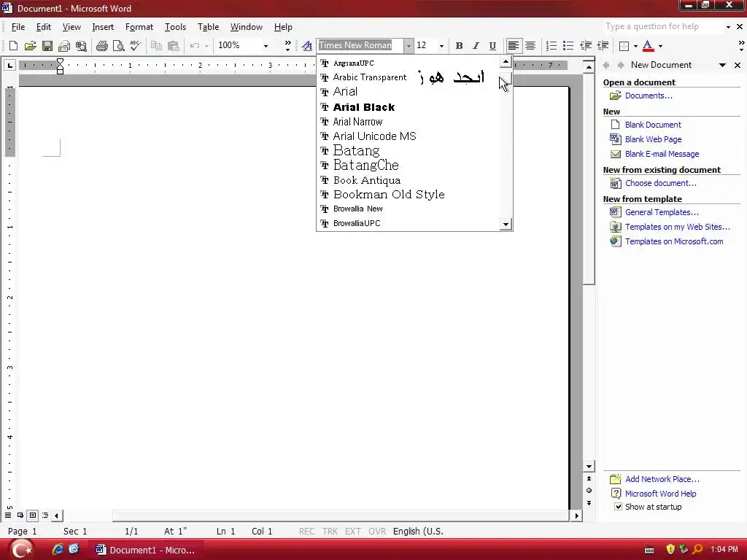747x560 pixels.
Task: Click Microsoft Word Help link
Action: (660, 494)
